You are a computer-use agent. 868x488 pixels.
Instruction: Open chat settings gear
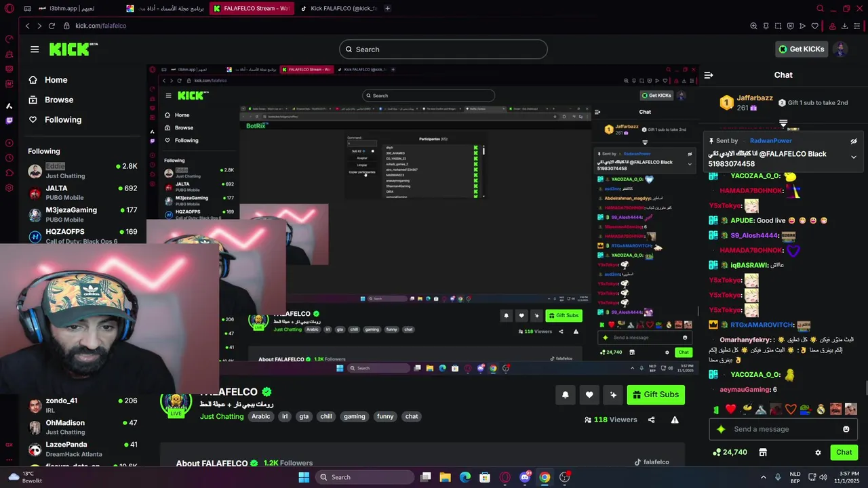click(x=818, y=453)
